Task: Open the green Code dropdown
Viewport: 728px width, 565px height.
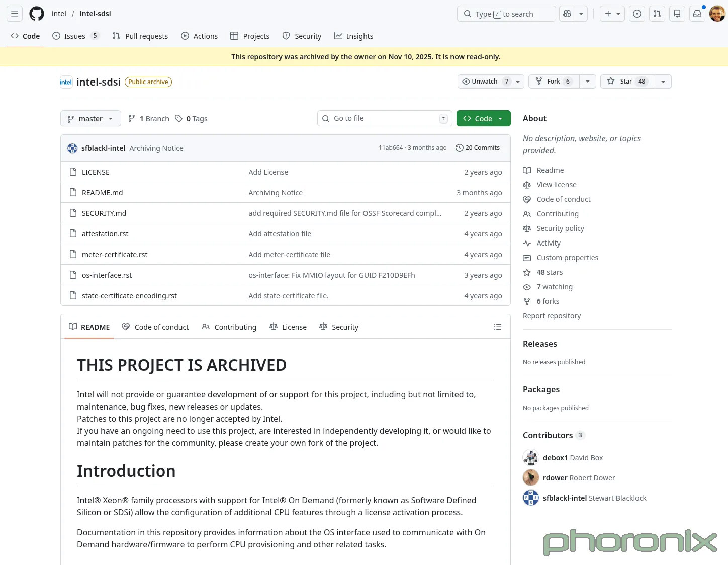Action: [483, 119]
